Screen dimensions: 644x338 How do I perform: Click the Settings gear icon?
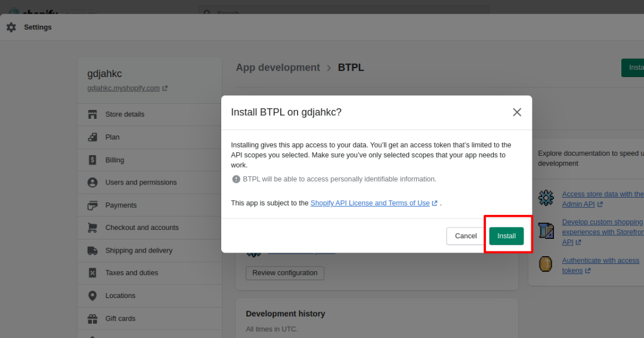(x=11, y=27)
